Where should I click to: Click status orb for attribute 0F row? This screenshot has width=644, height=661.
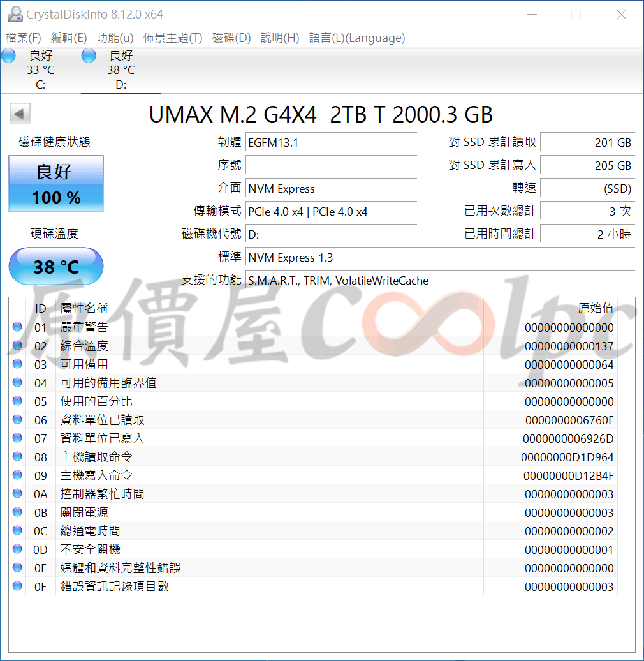point(17,586)
